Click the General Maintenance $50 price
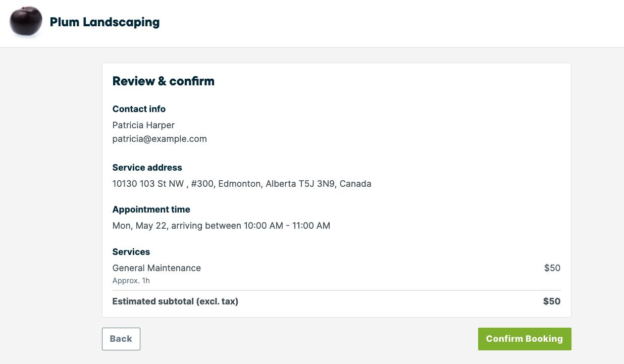 tap(552, 268)
